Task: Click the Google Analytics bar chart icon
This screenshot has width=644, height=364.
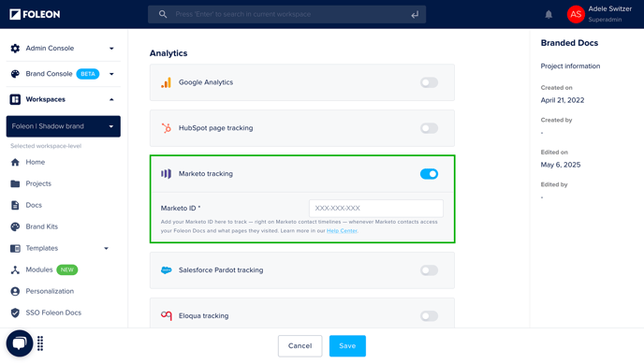Action: 166,82
